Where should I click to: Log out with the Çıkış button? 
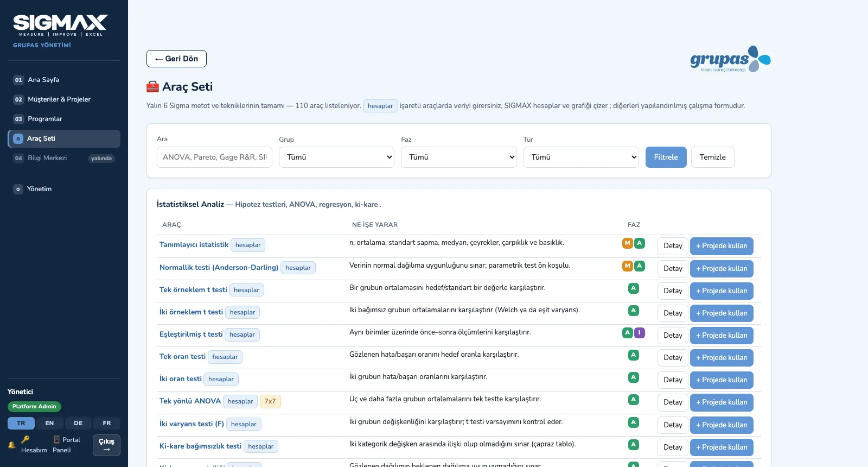pos(106,445)
